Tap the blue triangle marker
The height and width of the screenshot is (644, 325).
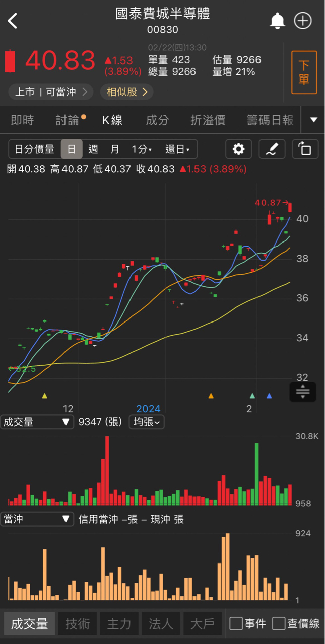tap(269, 396)
